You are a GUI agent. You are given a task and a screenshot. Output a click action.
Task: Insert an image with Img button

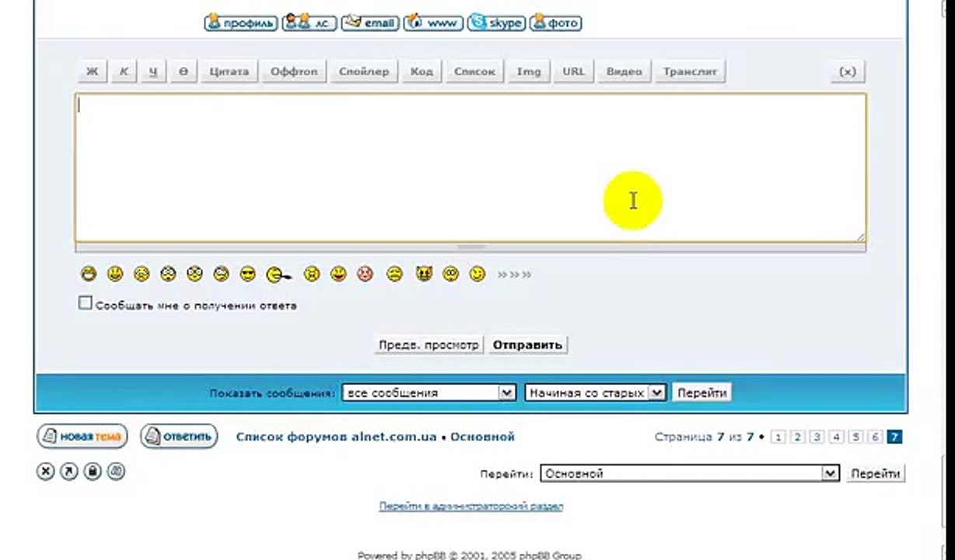click(529, 72)
